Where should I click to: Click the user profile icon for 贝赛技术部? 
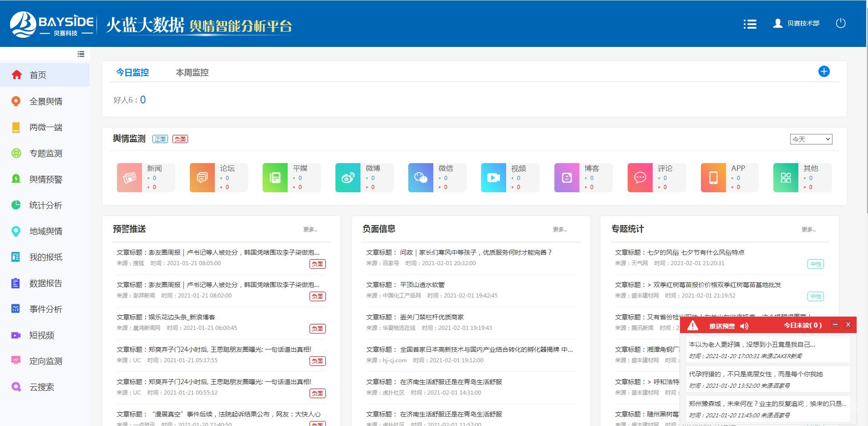tap(778, 23)
